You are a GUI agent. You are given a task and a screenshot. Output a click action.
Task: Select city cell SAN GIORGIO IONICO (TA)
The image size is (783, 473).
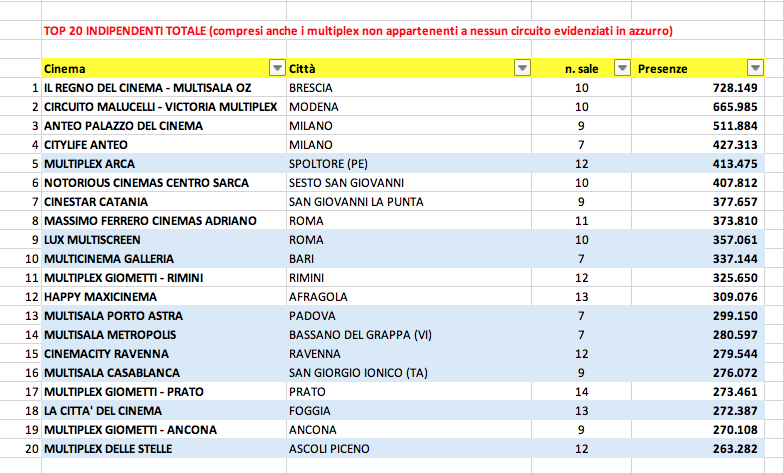point(409,373)
